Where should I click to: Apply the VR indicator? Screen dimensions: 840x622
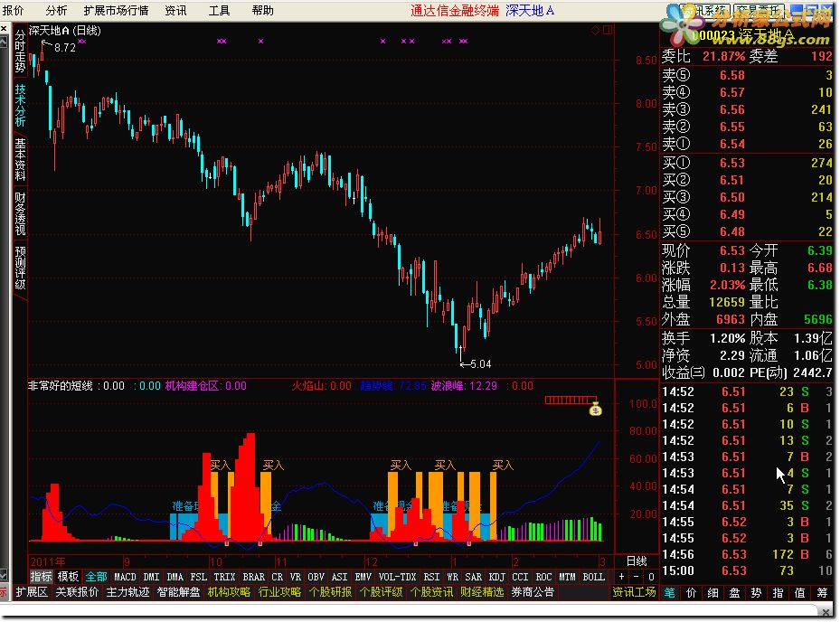(x=295, y=577)
